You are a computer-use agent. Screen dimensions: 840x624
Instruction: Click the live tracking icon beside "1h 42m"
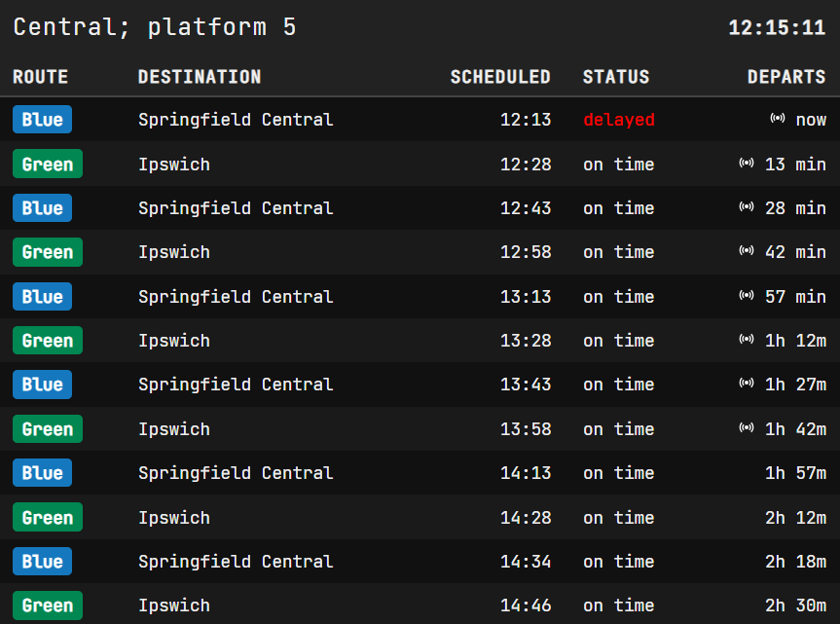click(747, 428)
